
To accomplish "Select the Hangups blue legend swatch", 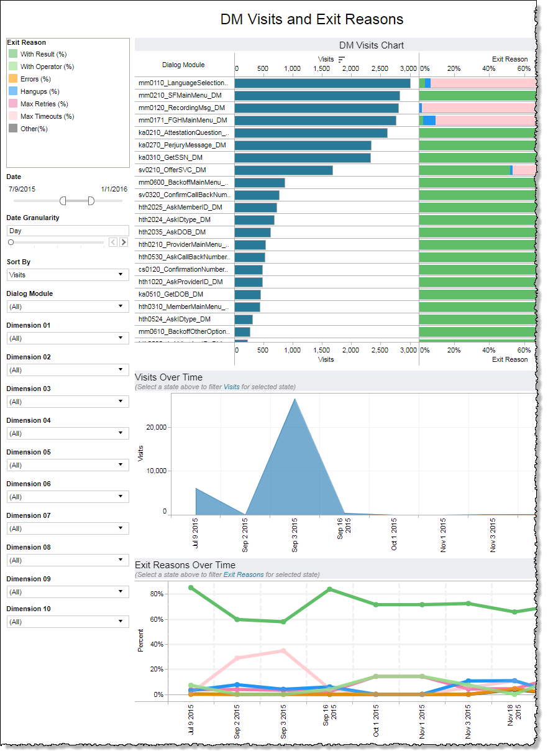I will click(13, 91).
